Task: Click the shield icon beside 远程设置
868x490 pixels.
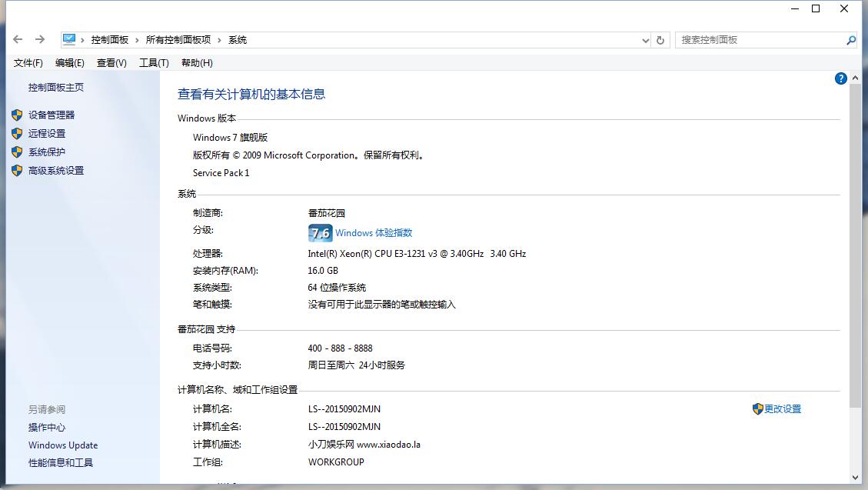Action: (x=17, y=133)
